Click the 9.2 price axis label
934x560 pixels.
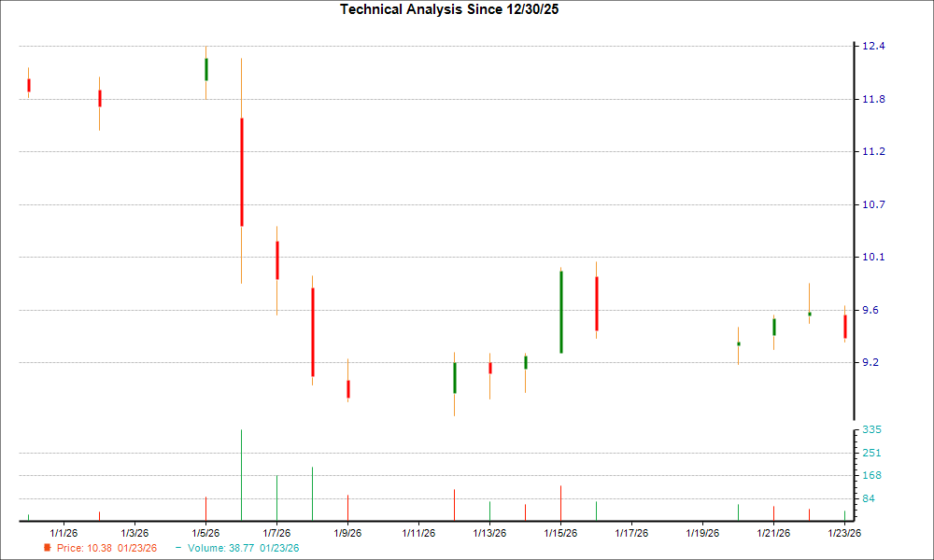point(870,362)
